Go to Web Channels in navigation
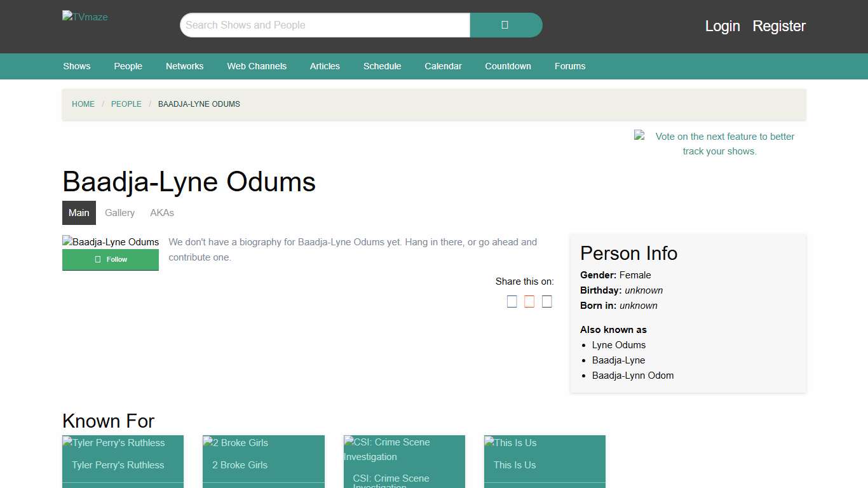 pyautogui.click(x=257, y=66)
